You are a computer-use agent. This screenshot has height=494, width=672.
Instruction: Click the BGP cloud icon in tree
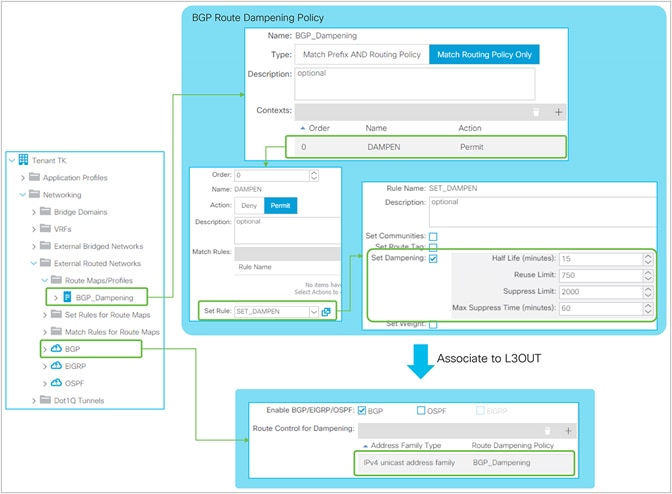click(x=57, y=348)
